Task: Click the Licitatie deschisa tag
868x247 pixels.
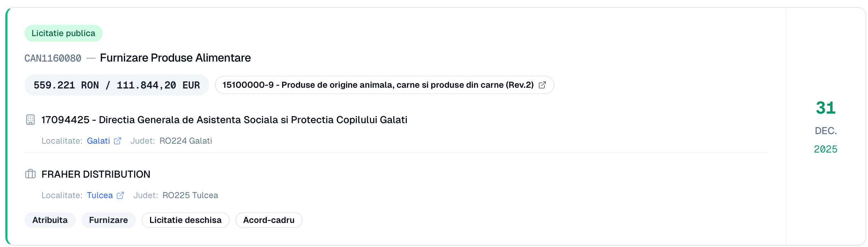Action: 185,220
